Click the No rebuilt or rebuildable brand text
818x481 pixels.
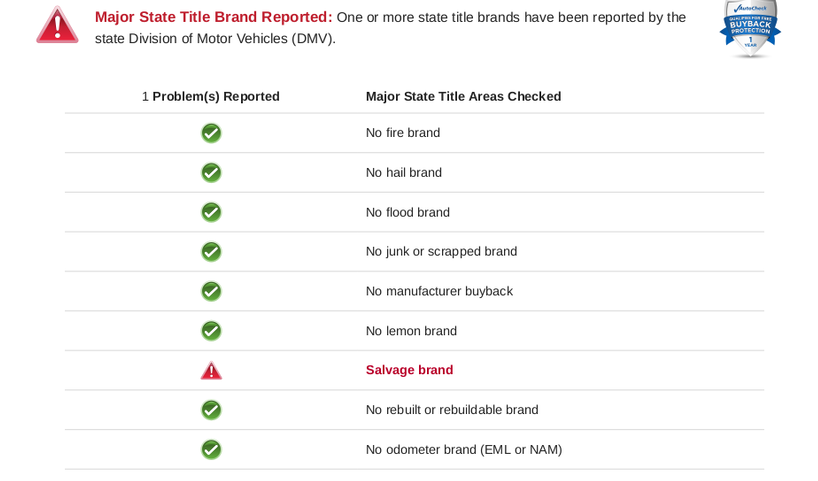452,410
